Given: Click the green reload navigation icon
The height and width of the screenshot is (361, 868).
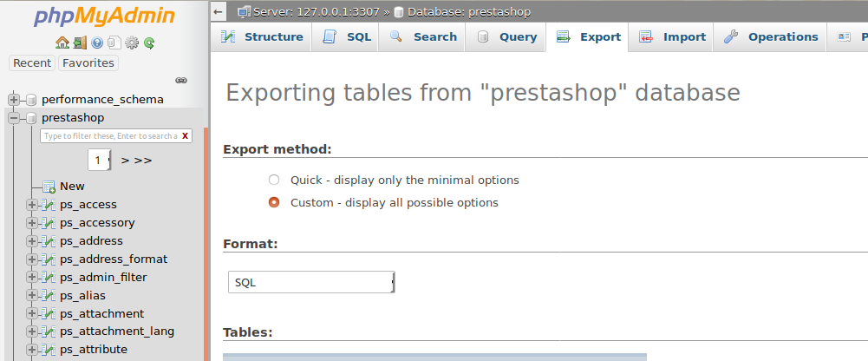Looking at the screenshot, I should point(149,43).
